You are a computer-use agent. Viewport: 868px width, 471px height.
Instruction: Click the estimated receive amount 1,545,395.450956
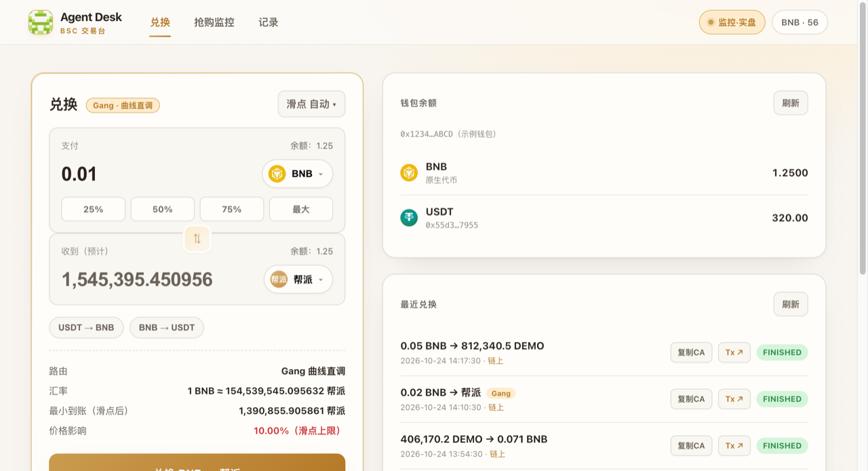[x=137, y=280]
